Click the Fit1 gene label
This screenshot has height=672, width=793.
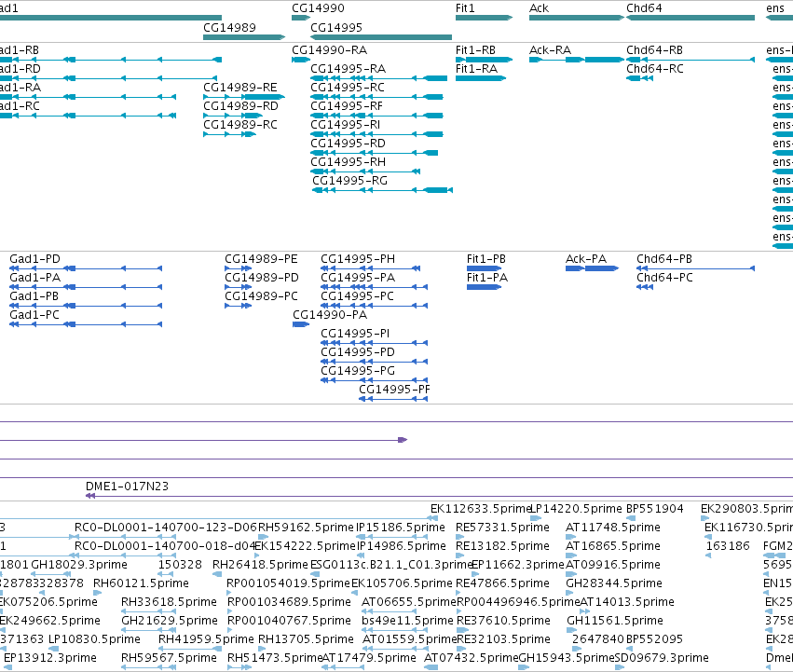tap(465, 8)
